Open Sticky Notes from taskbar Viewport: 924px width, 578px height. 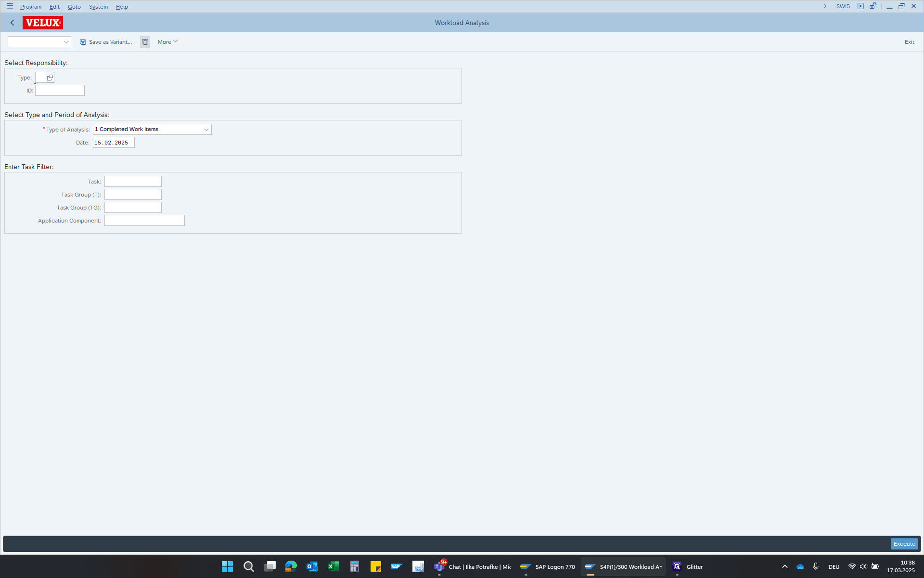coord(376,566)
